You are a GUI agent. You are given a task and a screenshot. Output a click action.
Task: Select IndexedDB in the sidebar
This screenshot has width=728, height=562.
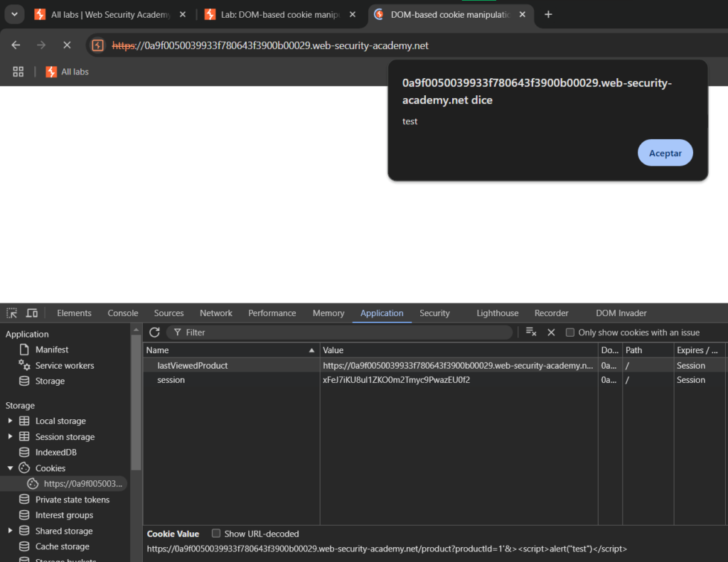coord(55,453)
